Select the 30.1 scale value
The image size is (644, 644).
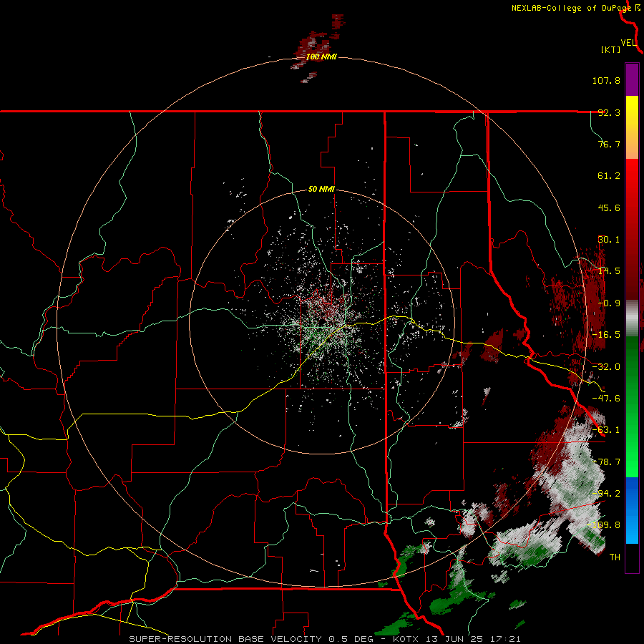(609, 240)
